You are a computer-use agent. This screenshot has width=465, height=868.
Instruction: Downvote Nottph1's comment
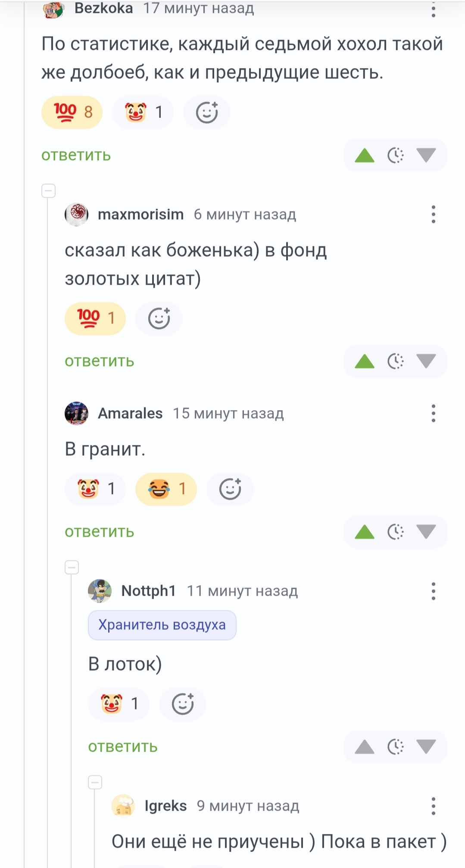coord(426,747)
